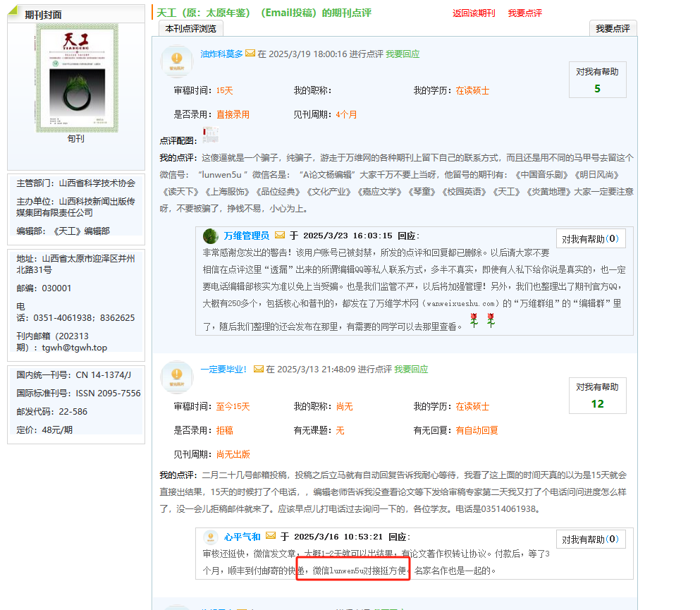This screenshot has width=700, height=610.
Task: Click 我要回应 on 油炸科莫多's review
Action: (403, 54)
